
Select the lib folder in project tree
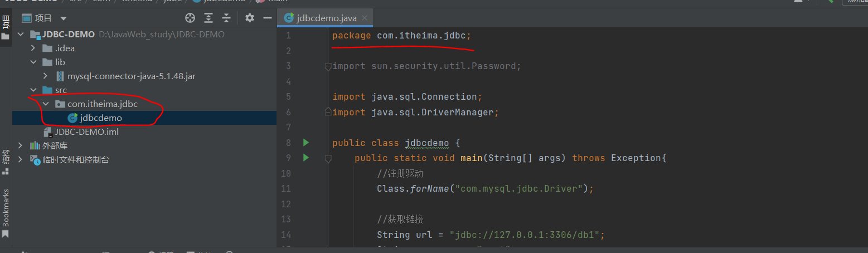tap(144, 62)
